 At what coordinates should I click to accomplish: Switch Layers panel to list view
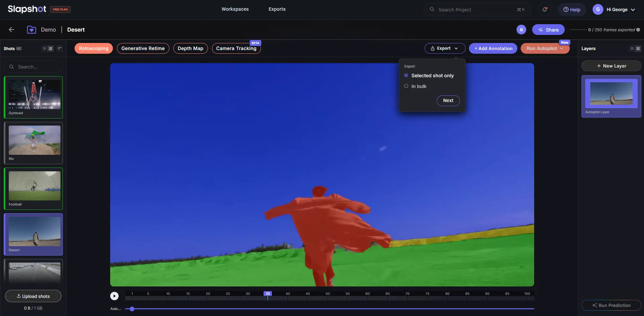632,48
